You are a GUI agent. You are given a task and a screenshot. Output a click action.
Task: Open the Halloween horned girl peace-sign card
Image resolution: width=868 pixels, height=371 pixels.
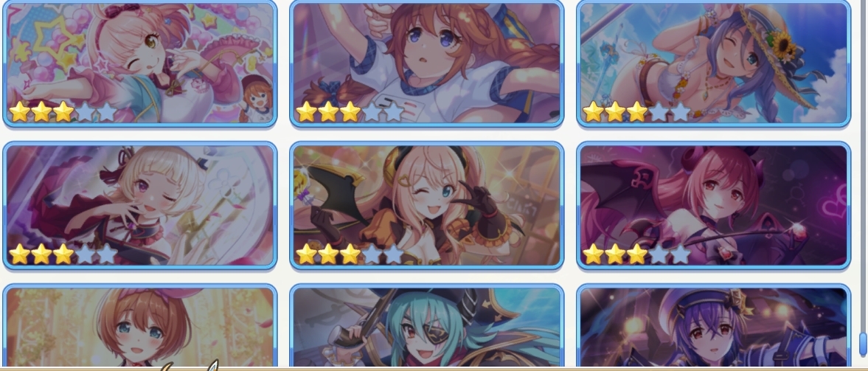pyautogui.click(x=426, y=206)
